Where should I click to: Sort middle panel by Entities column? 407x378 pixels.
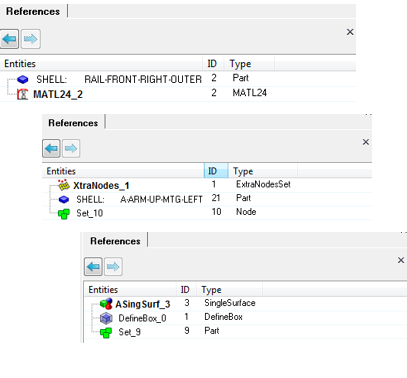(x=123, y=171)
